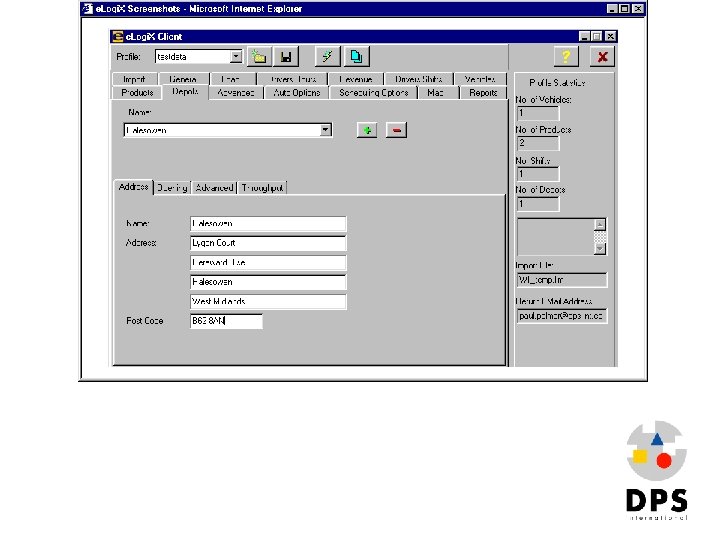Maximize the eLogiX Client window
The image size is (720, 540).
pyautogui.click(x=596, y=36)
